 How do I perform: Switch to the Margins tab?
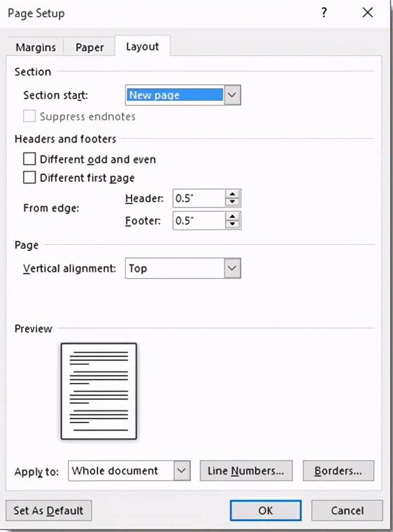(36, 47)
